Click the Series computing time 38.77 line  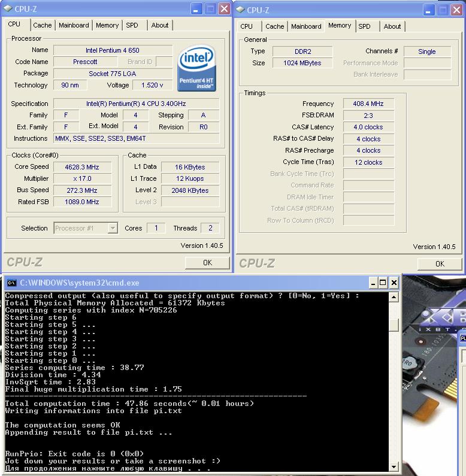pos(75,368)
